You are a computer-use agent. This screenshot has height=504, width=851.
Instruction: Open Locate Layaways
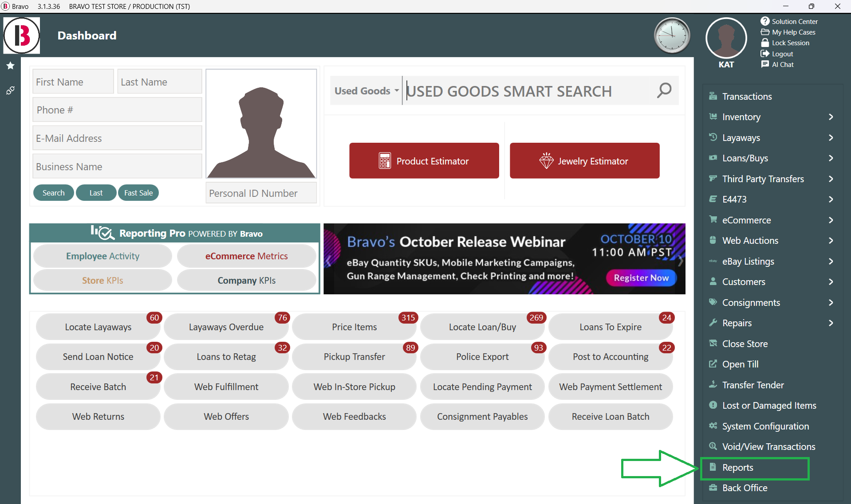click(98, 327)
